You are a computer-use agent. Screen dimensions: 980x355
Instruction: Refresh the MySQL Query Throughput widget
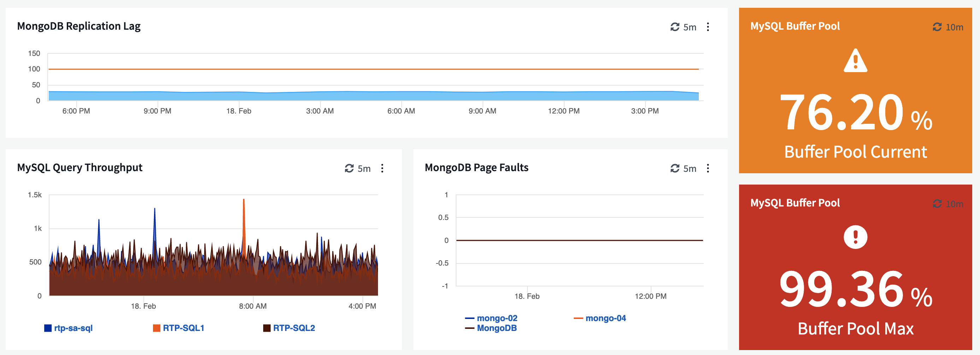(349, 168)
